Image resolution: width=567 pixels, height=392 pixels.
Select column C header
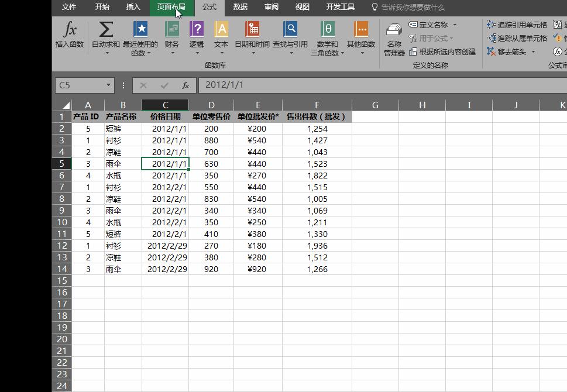(x=165, y=105)
